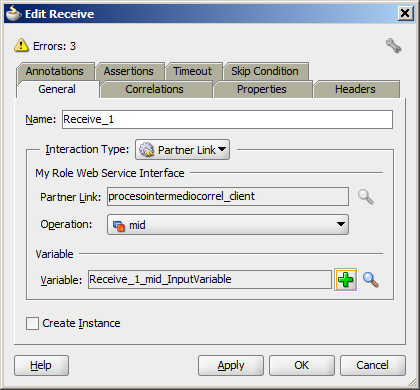Enable the Create Instance checkbox
This screenshot has height=390, width=420.
32,323
